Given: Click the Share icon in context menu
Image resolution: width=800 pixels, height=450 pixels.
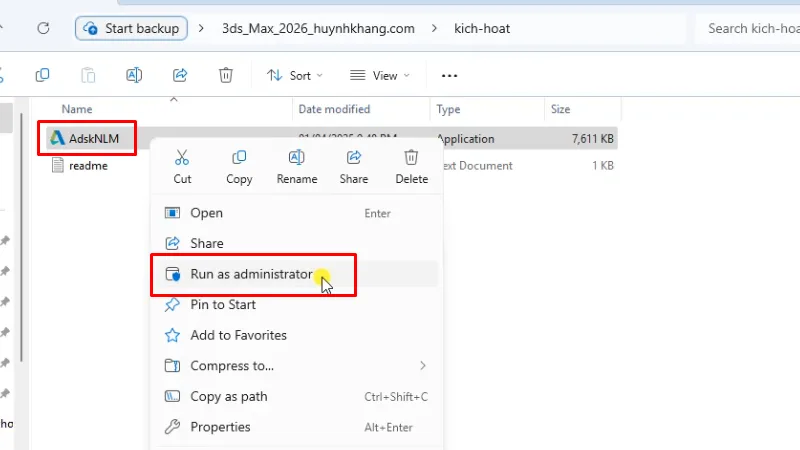Looking at the screenshot, I should point(353,158).
